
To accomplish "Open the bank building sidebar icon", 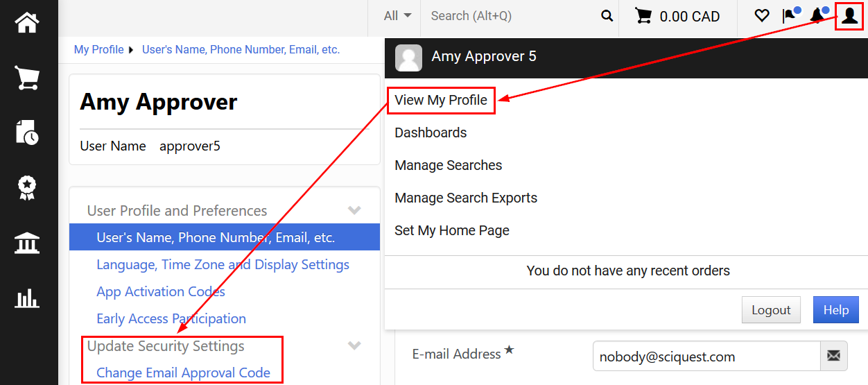I will coord(28,243).
